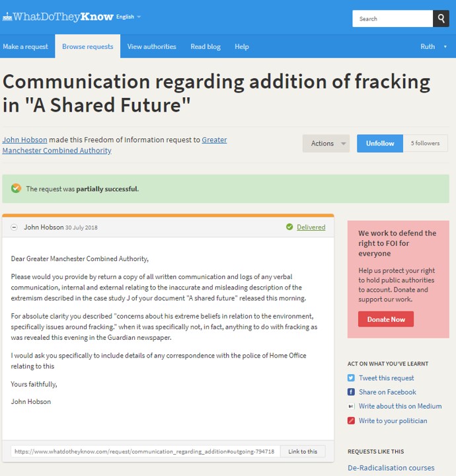Image resolution: width=456 pixels, height=476 pixels.
Task: Click the Facebook share icon
Action: (x=351, y=392)
